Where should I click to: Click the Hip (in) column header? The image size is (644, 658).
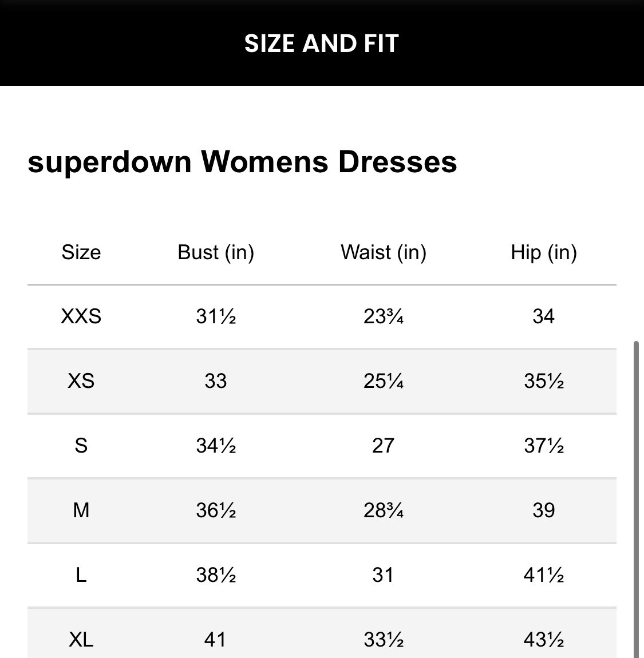point(543,252)
